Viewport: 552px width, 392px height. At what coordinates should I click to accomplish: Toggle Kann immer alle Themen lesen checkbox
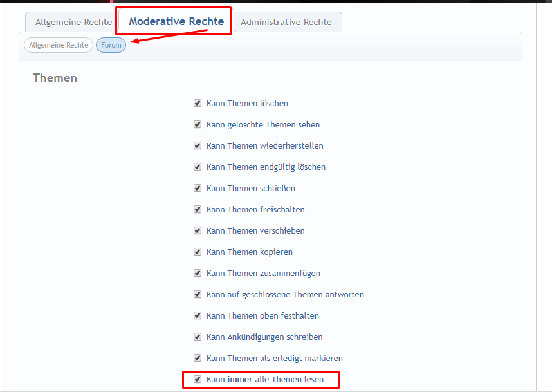pos(198,379)
